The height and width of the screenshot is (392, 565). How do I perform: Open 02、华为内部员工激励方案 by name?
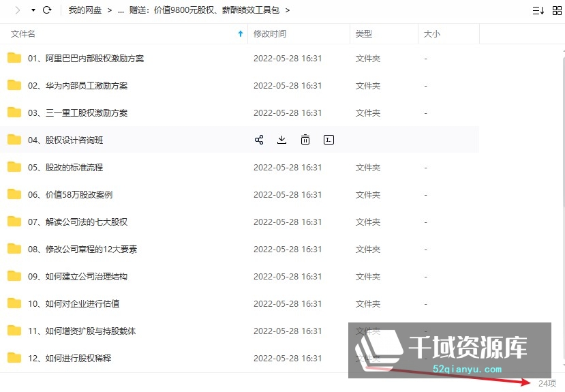pyautogui.click(x=78, y=86)
